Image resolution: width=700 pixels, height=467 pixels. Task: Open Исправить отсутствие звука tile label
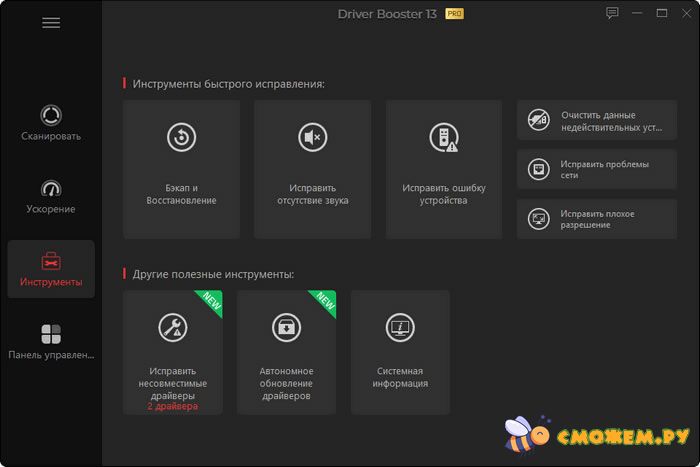(313, 194)
